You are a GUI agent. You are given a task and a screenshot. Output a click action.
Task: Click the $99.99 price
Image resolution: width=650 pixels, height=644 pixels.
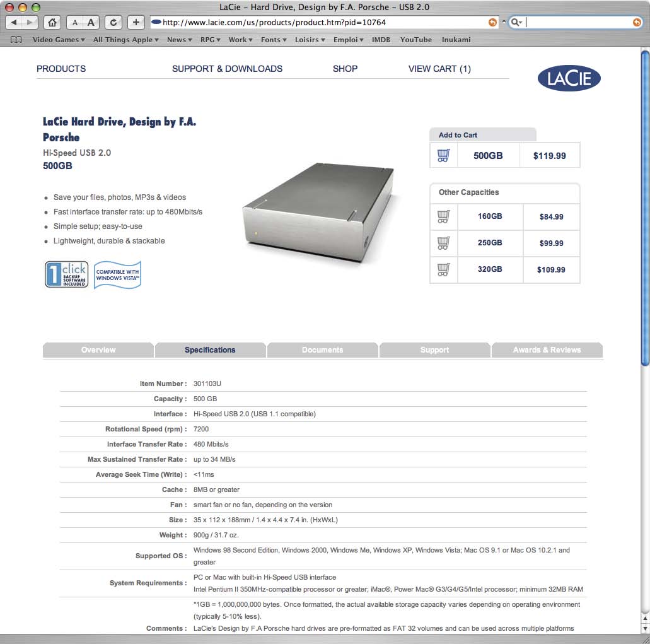[552, 243]
